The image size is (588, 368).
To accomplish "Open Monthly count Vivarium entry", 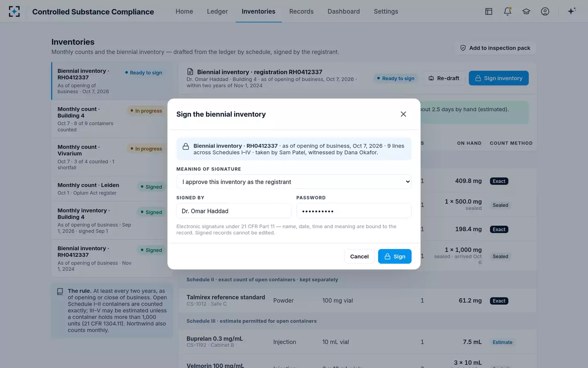I will point(112,157).
